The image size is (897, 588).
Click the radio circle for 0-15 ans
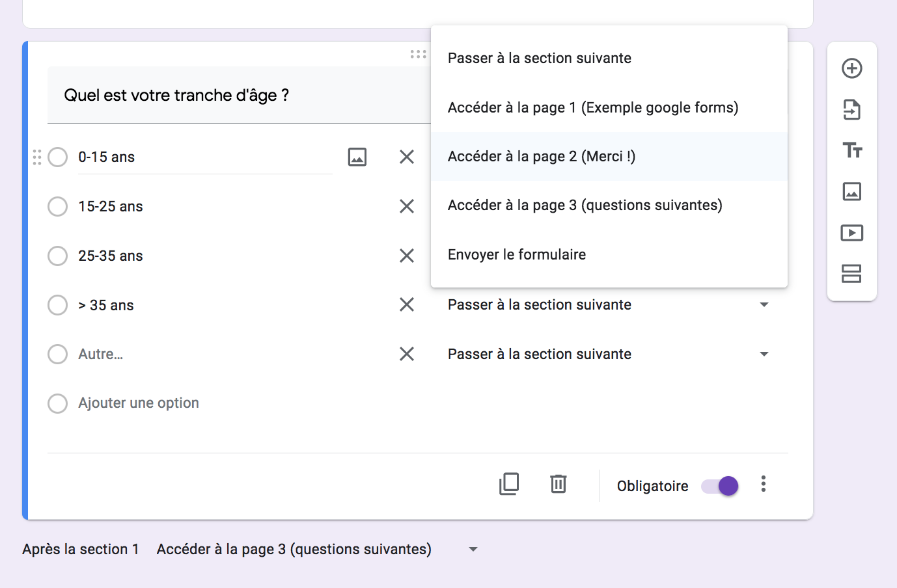coord(58,157)
